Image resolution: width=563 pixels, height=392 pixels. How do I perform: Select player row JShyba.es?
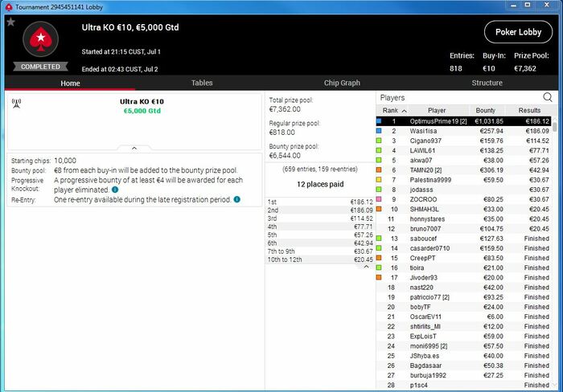pos(463,356)
